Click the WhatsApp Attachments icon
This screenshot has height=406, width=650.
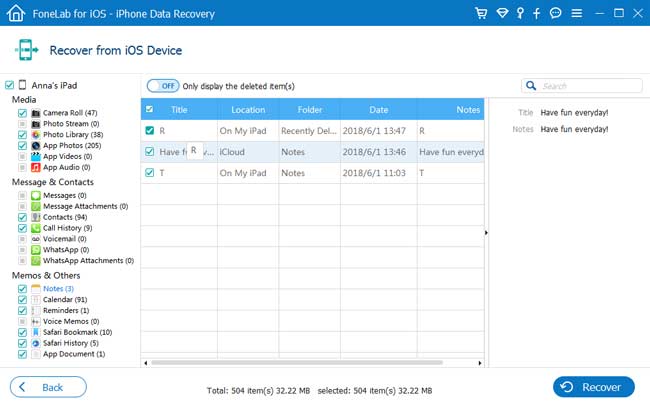click(x=36, y=260)
